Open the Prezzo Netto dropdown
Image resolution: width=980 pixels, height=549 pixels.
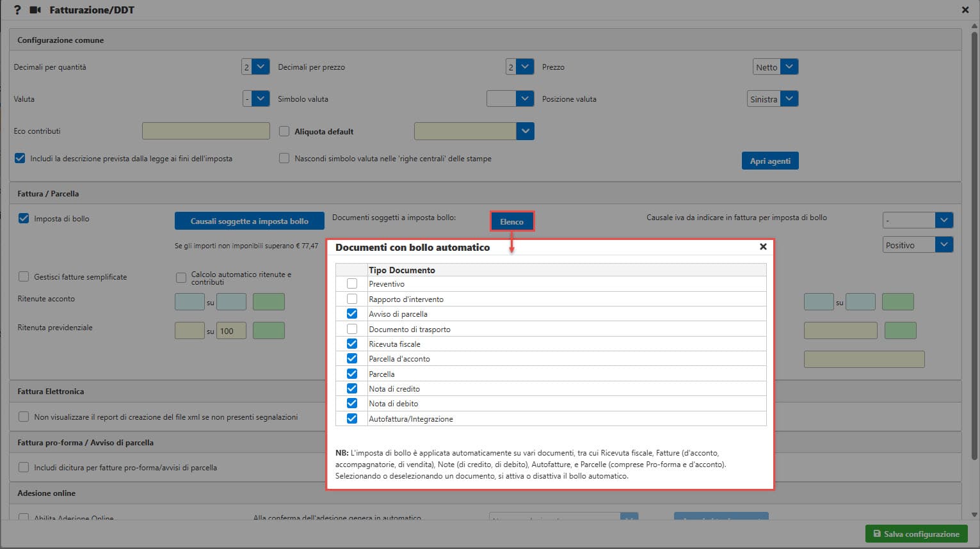(x=789, y=67)
